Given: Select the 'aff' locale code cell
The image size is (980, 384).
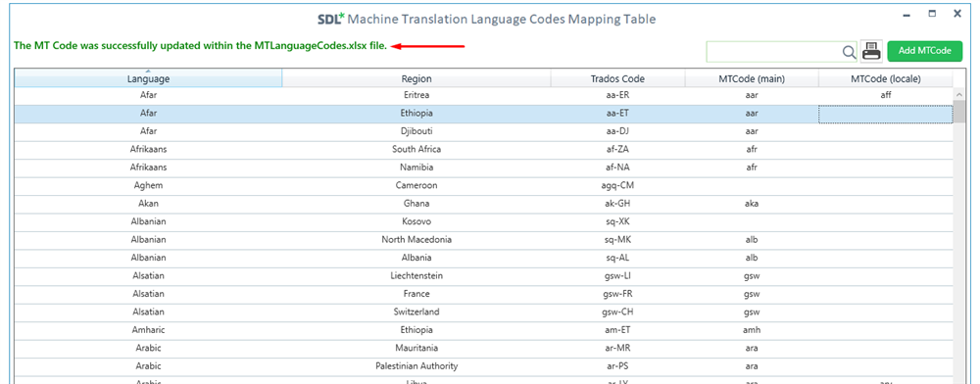Looking at the screenshot, I should 886,96.
